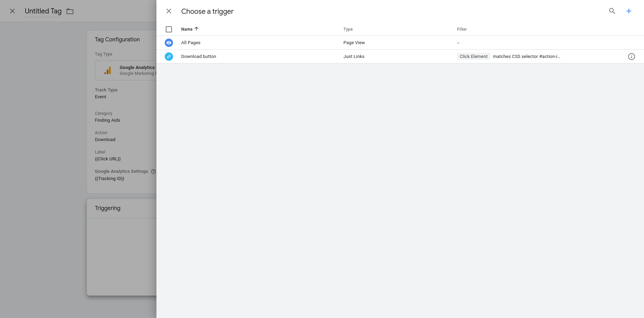Click the Google Analytics bar chart icon
The image size is (644, 318).
coord(108,70)
